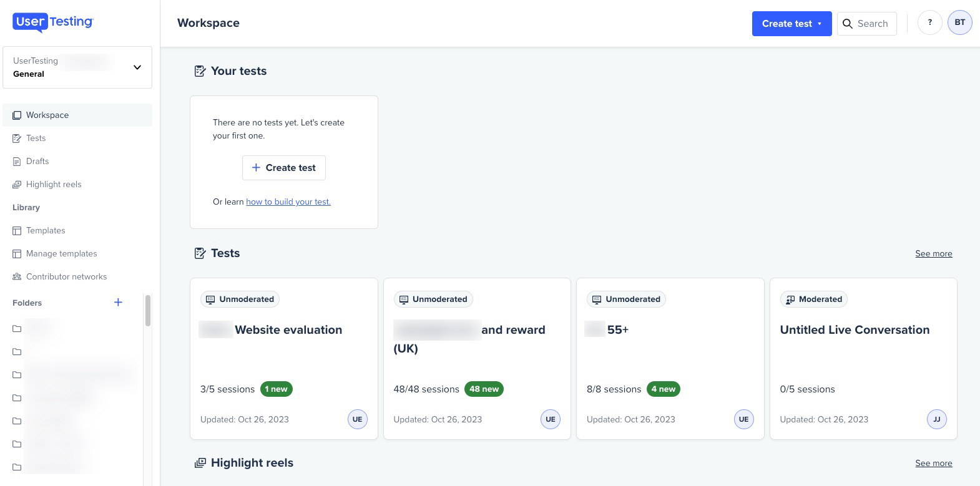Click See more next to Highlight reels

933,463
